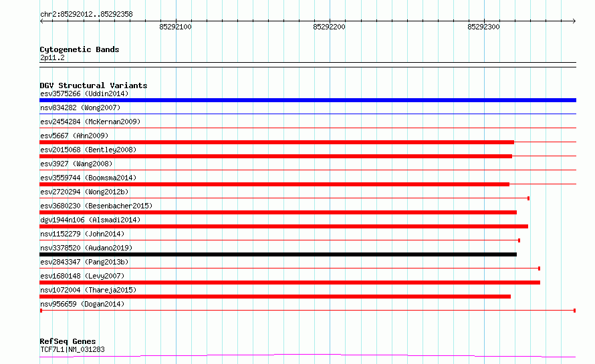
Task: Click the 85292300 ruler position label
Action: pyautogui.click(x=483, y=27)
